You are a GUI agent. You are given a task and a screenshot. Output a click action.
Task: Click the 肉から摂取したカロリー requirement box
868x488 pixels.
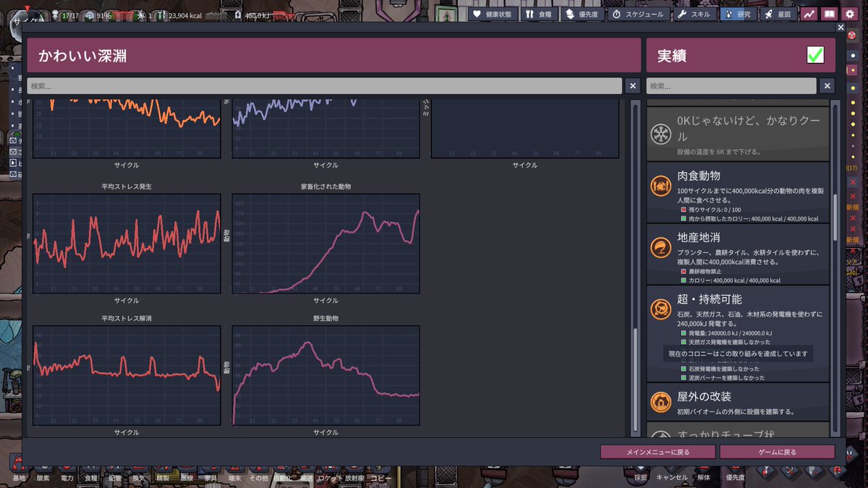click(683, 218)
